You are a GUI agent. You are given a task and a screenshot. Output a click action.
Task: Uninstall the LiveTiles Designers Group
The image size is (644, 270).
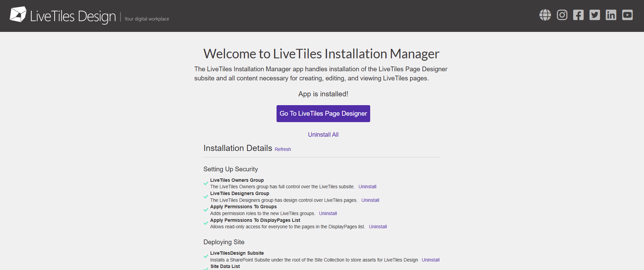click(x=370, y=200)
